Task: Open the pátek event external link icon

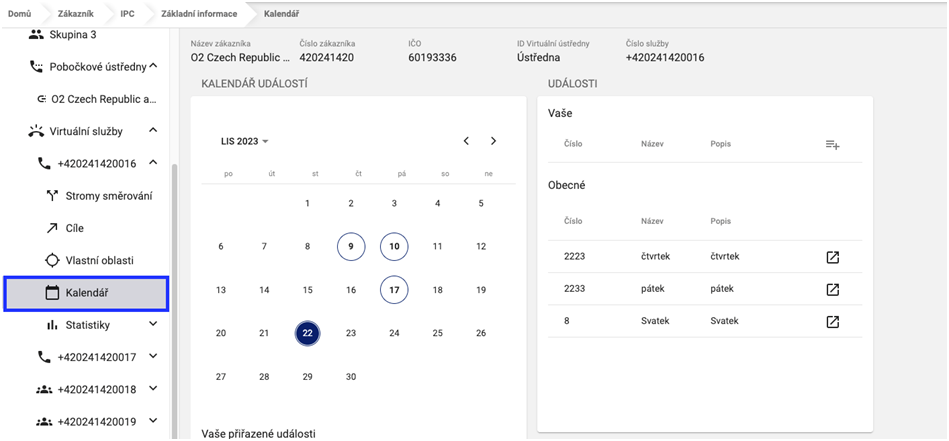Action: (x=832, y=290)
